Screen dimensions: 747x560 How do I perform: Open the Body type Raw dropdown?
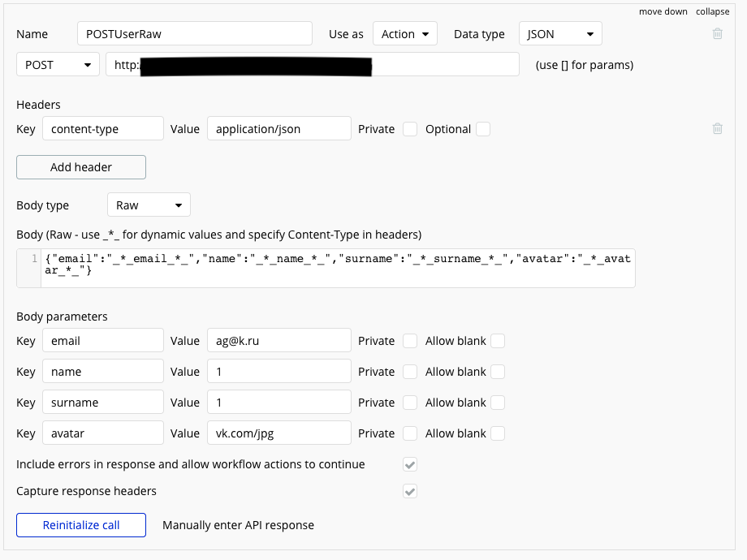(x=149, y=205)
